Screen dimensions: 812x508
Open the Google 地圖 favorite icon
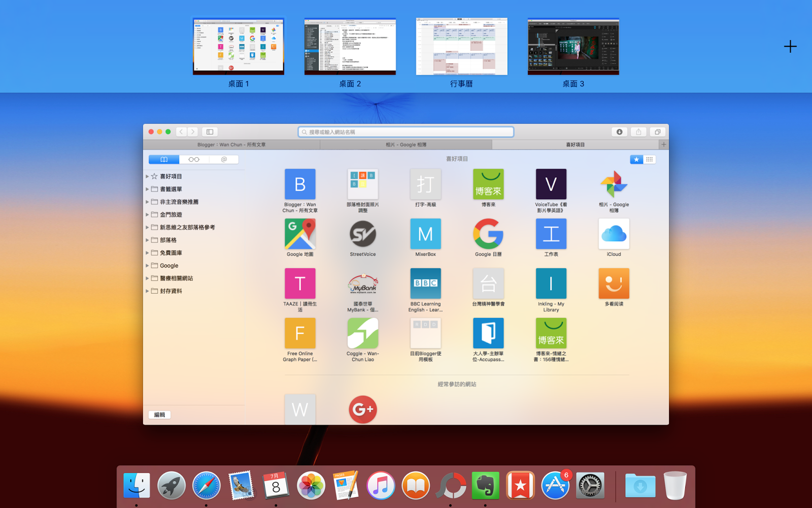[300, 234]
